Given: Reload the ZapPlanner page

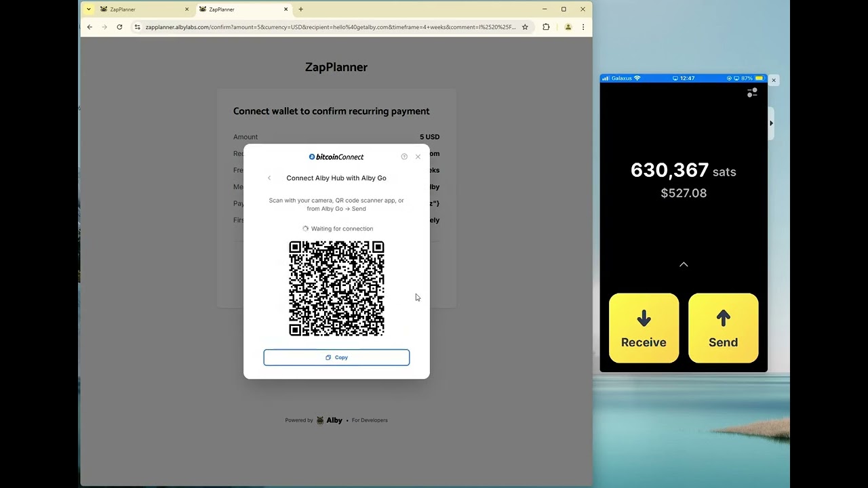Looking at the screenshot, I should [x=119, y=27].
